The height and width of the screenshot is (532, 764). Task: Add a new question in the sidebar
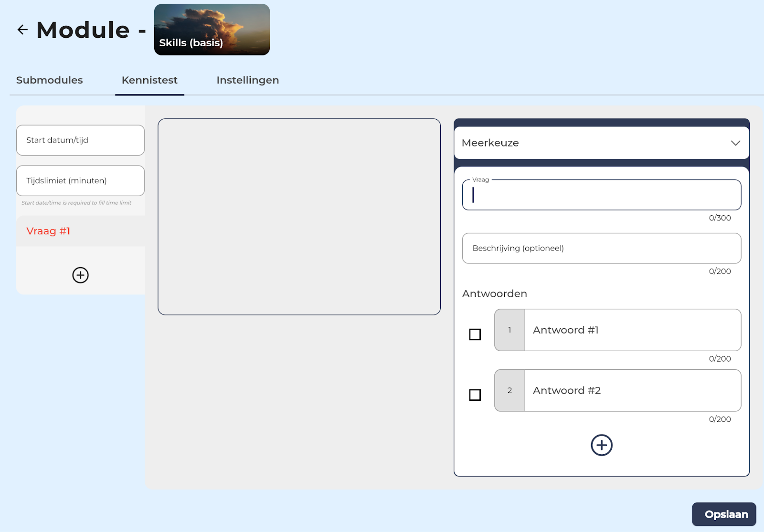(x=80, y=275)
